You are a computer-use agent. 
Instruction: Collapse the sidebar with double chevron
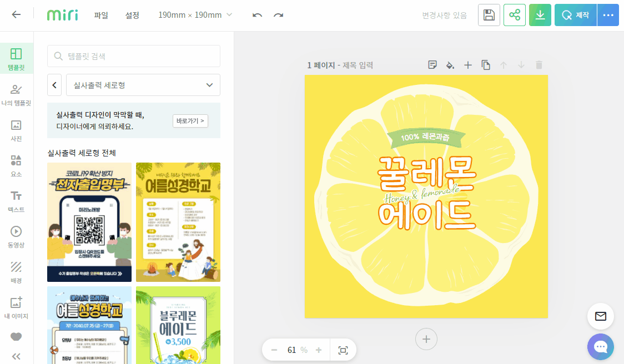click(x=16, y=356)
